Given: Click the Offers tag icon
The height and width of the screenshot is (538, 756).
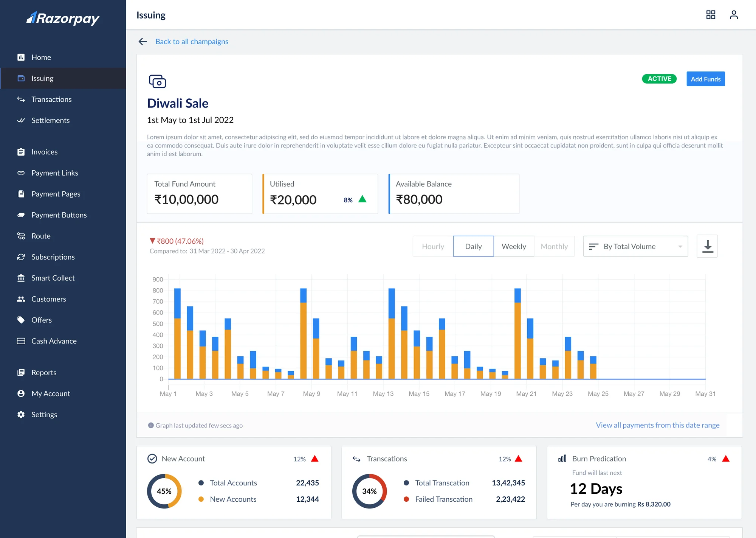Looking at the screenshot, I should (x=21, y=320).
